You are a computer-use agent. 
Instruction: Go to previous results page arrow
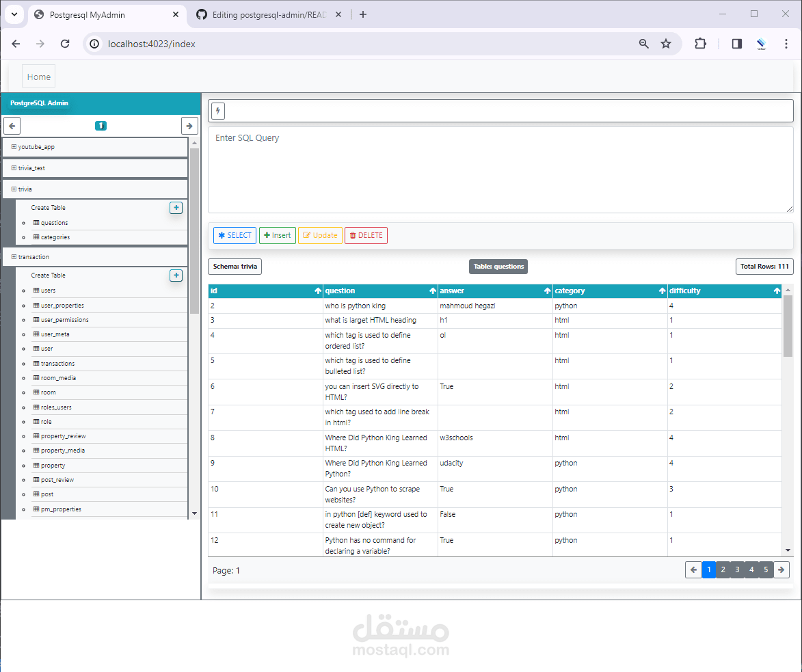click(x=693, y=569)
